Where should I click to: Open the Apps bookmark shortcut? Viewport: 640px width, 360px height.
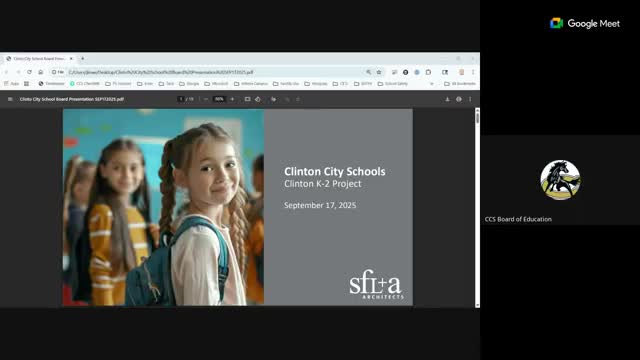click(12, 84)
